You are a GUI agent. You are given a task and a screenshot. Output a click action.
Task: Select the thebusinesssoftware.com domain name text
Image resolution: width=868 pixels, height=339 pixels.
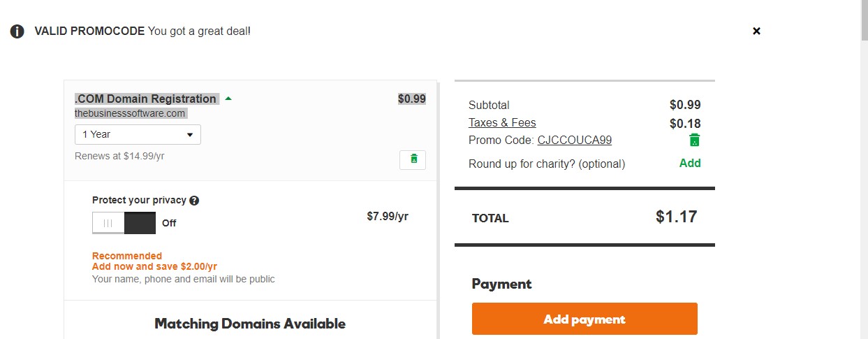click(x=130, y=113)
